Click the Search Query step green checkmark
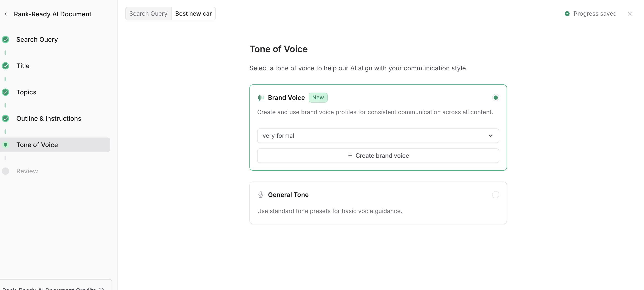Image resolution: width=644 pixels, height=290 pixels. pyautogui.click(x=5, y=39)
